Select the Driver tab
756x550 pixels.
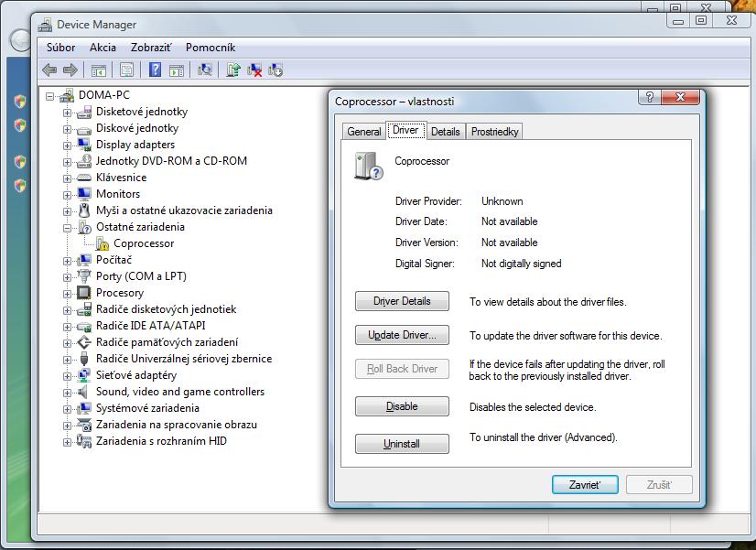405,130
